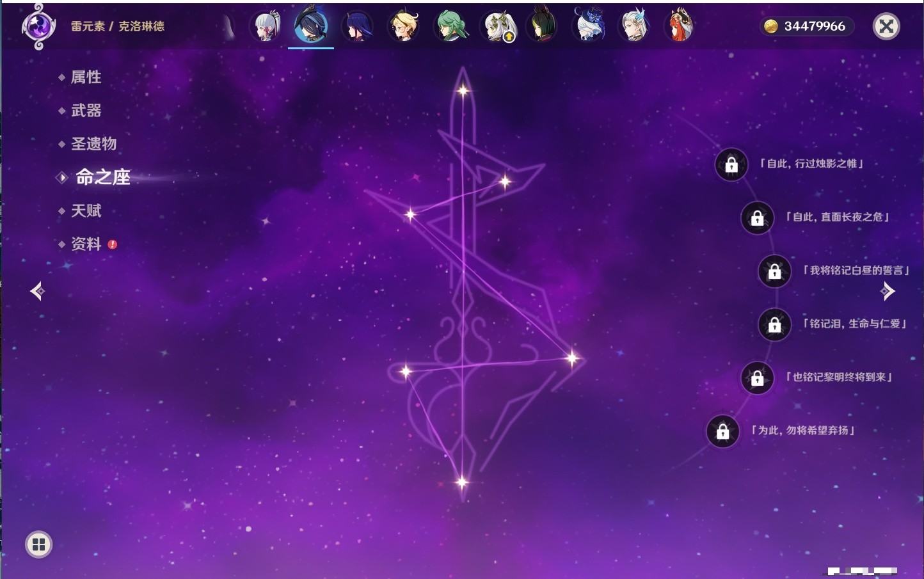Select the dark-haired avatar with animal ears
The image size is (924, 579).
pos(541,26)
